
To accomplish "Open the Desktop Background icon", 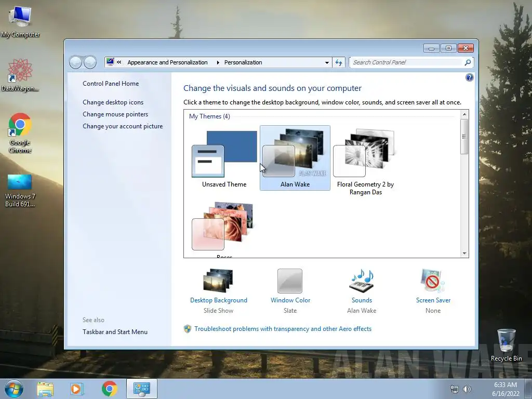I will click(218, 281).
